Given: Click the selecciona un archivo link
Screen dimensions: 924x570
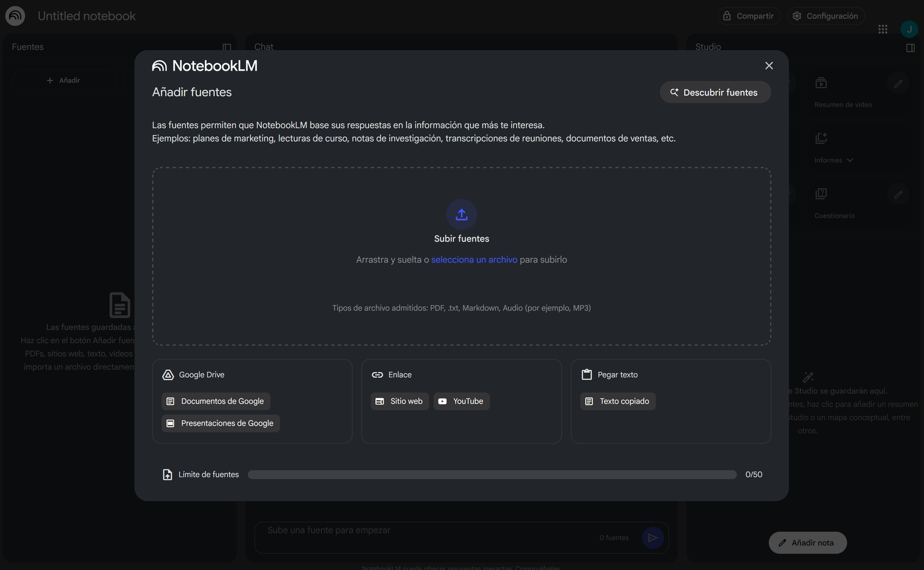Looking at the screenshot, I should [474, 259].
